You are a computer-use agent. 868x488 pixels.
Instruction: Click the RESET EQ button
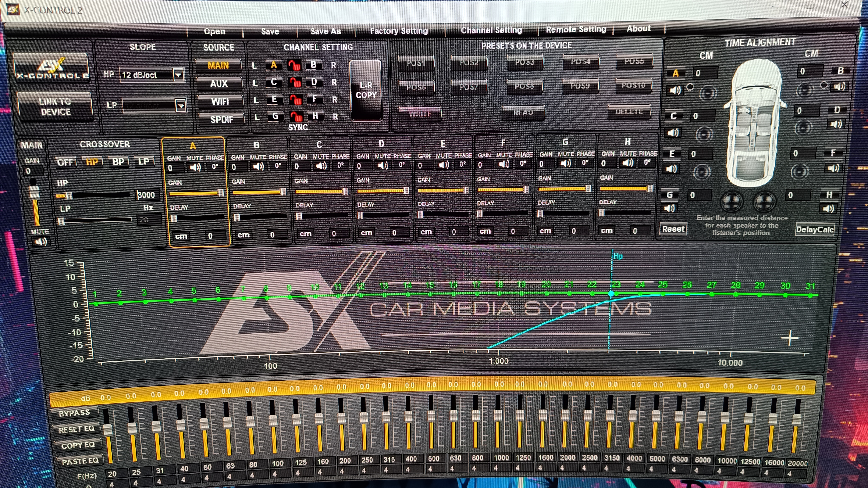(x=77, y=429)
